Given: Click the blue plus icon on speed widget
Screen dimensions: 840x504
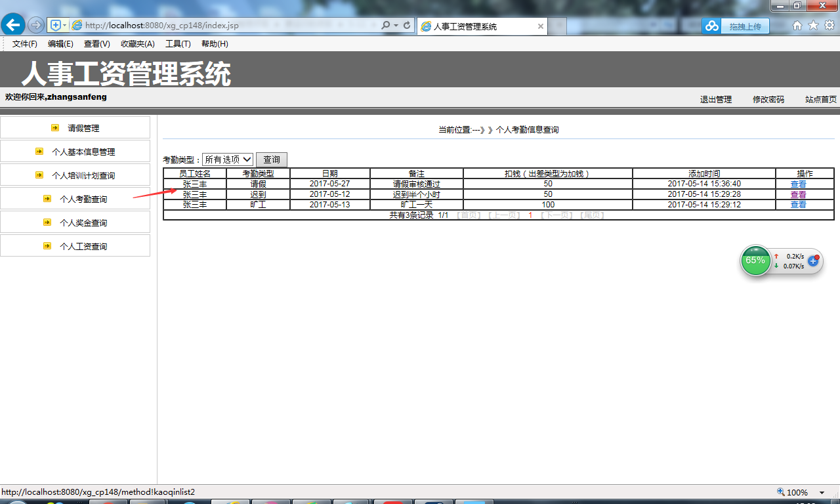Looking at the screenshot, I should pos(813,261).
